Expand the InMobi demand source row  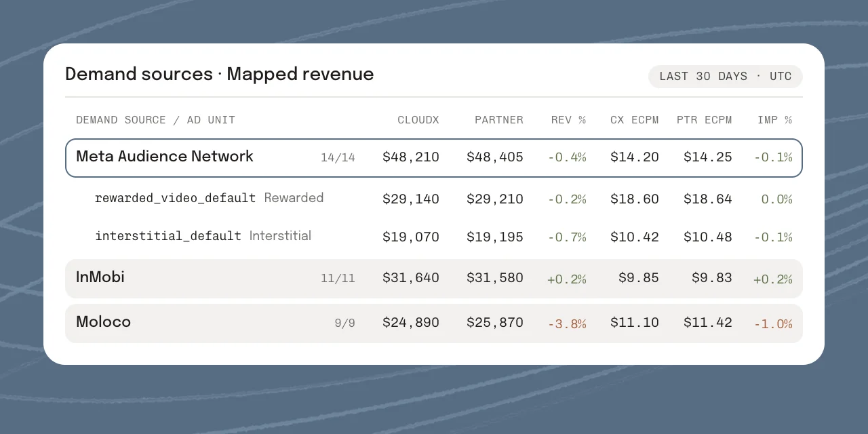coord(434,279)
